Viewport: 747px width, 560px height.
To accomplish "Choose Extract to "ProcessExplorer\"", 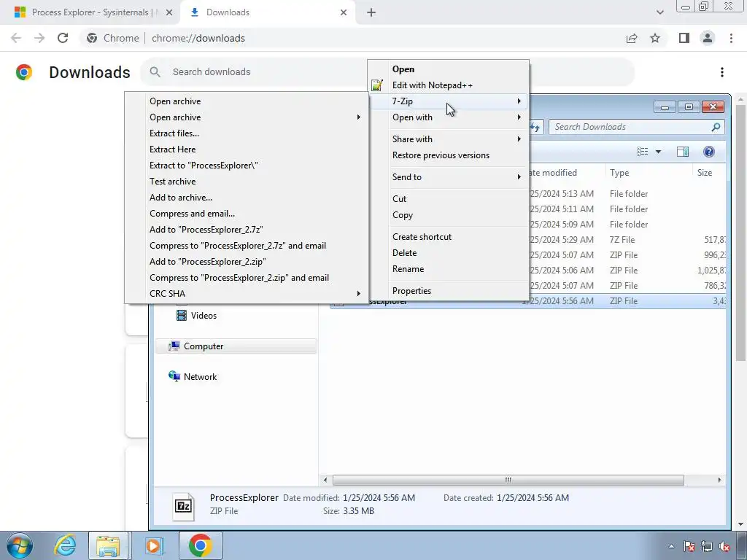I will click(247, 166).
